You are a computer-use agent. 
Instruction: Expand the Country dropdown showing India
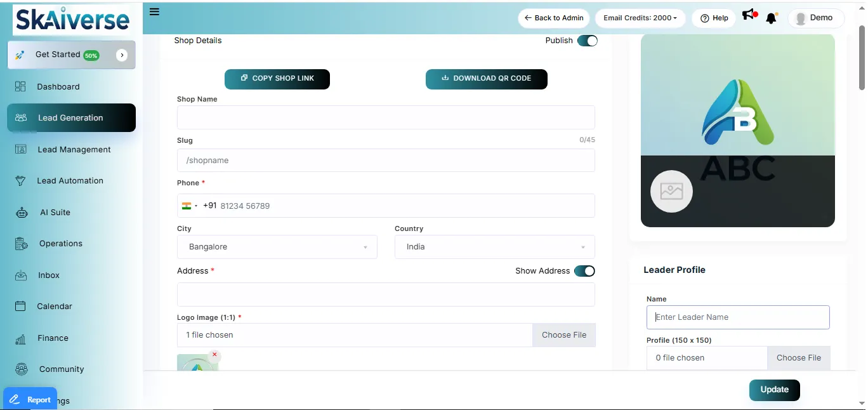tap(494, 247)
